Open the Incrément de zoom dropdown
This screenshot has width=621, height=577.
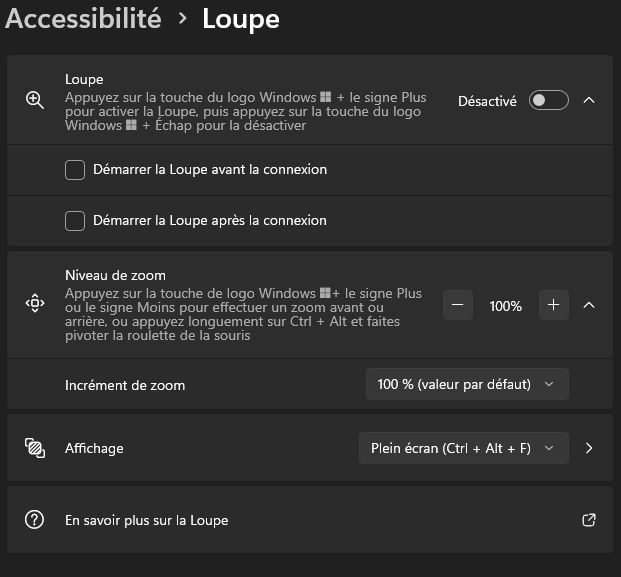[x=467, y=384]
